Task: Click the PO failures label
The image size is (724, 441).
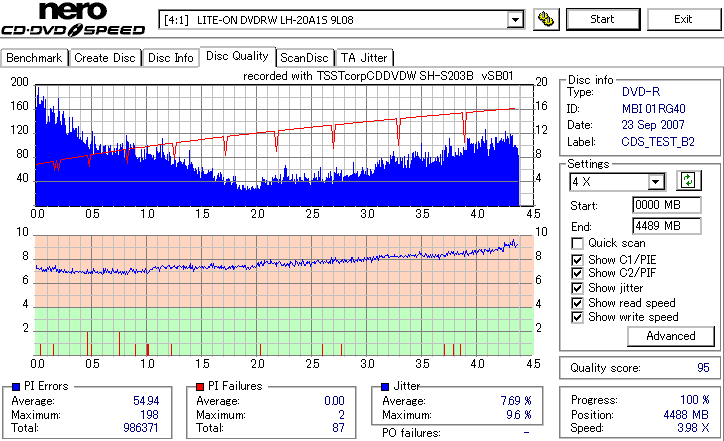Action: tap(411, 433)
